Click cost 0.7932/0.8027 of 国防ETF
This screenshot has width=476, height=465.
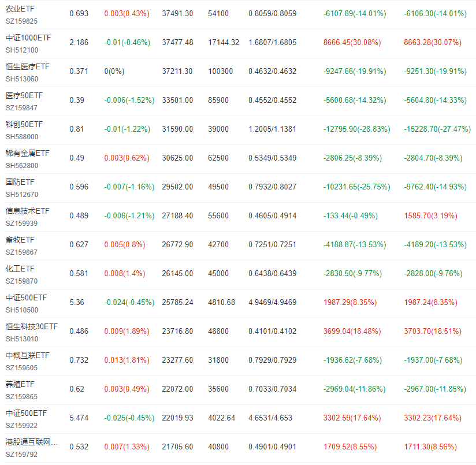point(272,187)
